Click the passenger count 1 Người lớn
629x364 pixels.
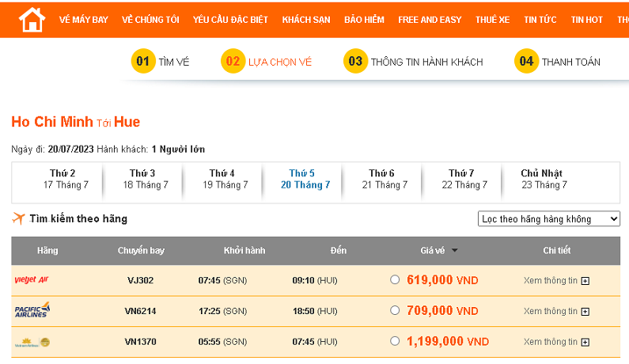178,150
